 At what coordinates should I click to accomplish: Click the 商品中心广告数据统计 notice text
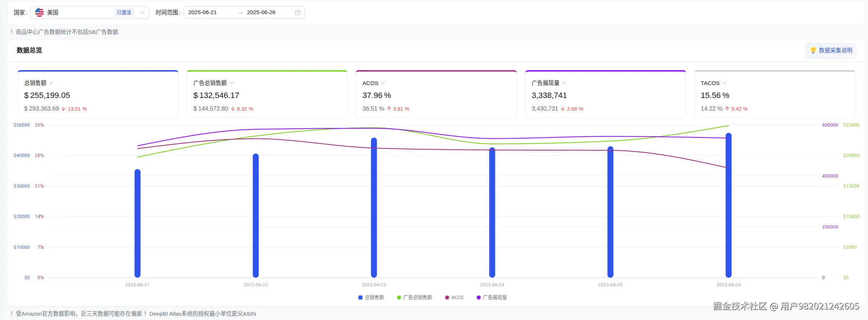pos(67,32)
